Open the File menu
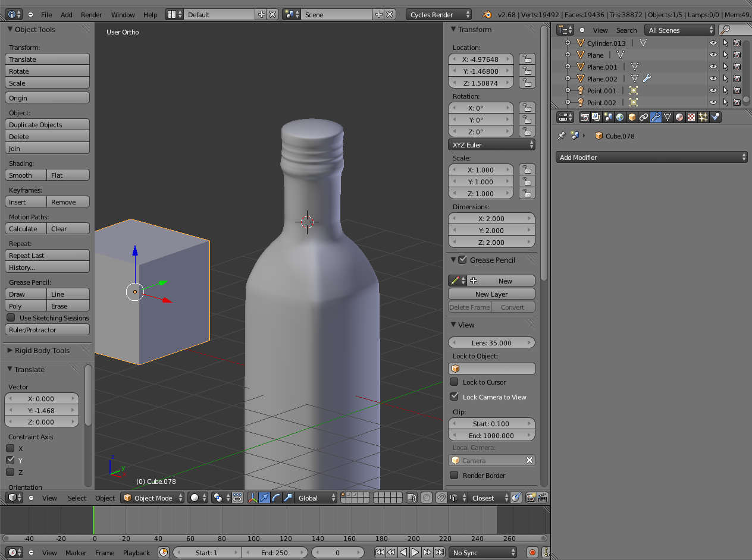 46,14
